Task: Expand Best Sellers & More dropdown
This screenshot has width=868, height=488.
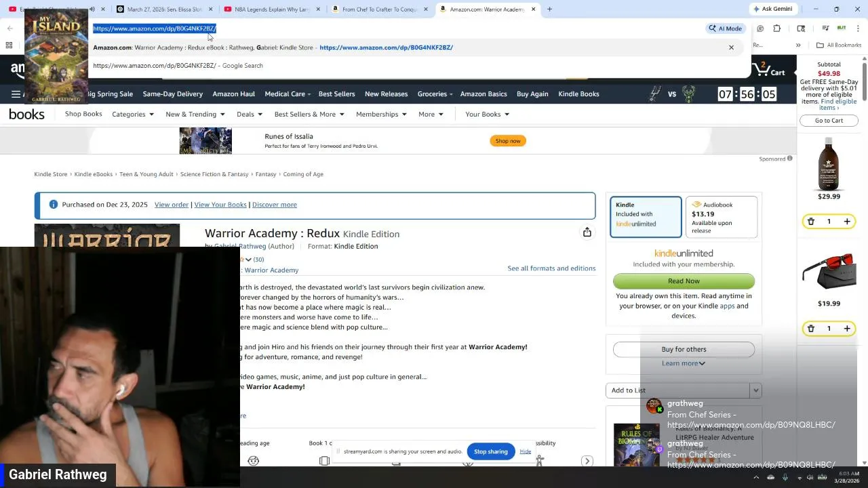Action: pyautogui.click(x=309, y=115)
